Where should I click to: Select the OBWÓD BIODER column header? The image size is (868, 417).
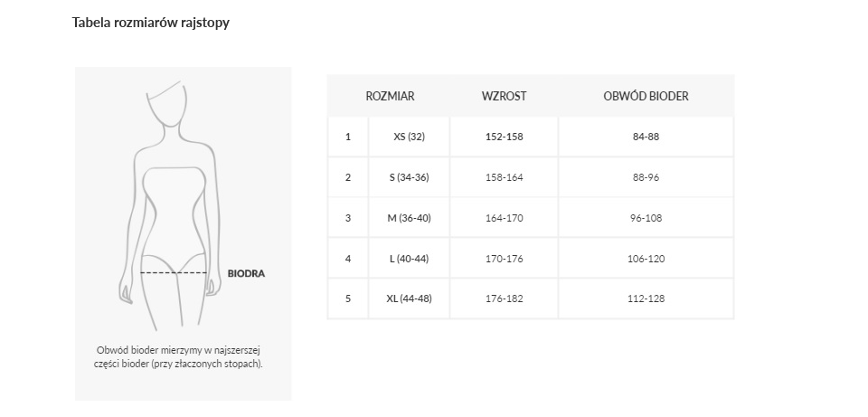click(646, 96)
